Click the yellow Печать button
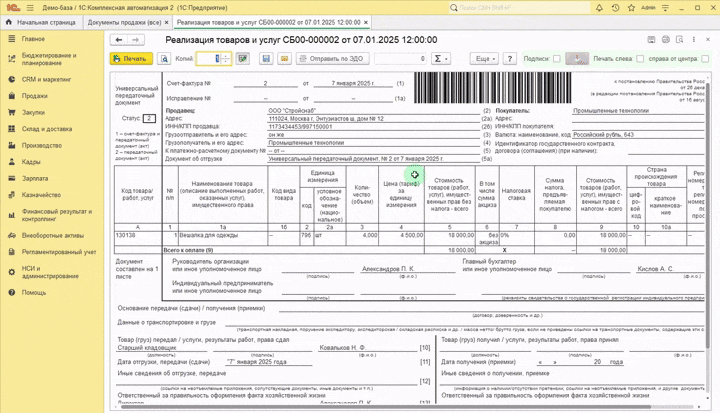720x413 pixels. pyautogui.click(x=131, y=59)
